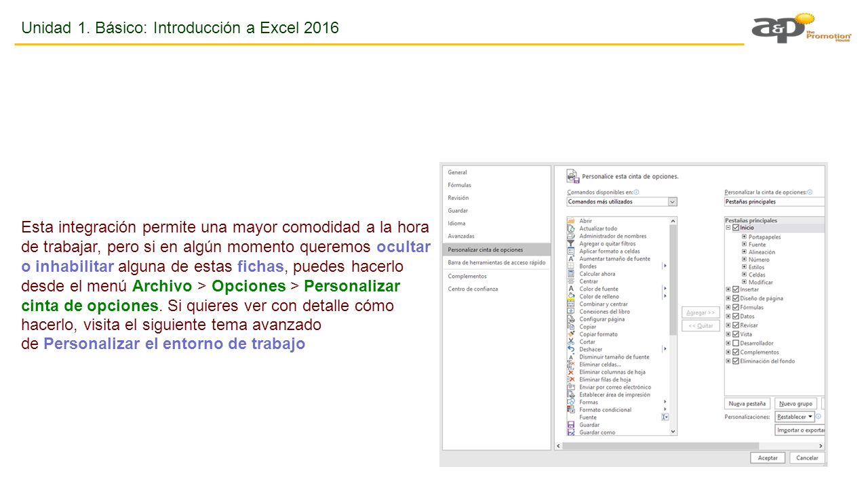Click the Cancelar button

807,457
